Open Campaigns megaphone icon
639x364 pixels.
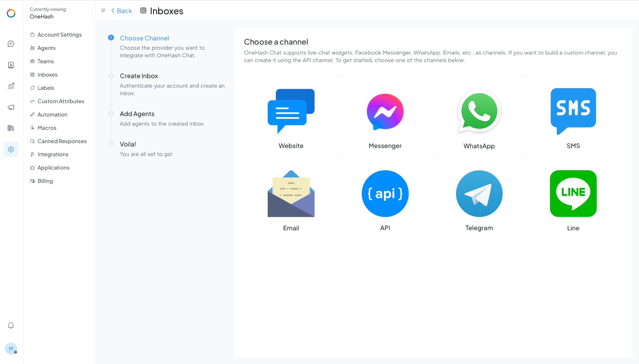pos(11,107)
